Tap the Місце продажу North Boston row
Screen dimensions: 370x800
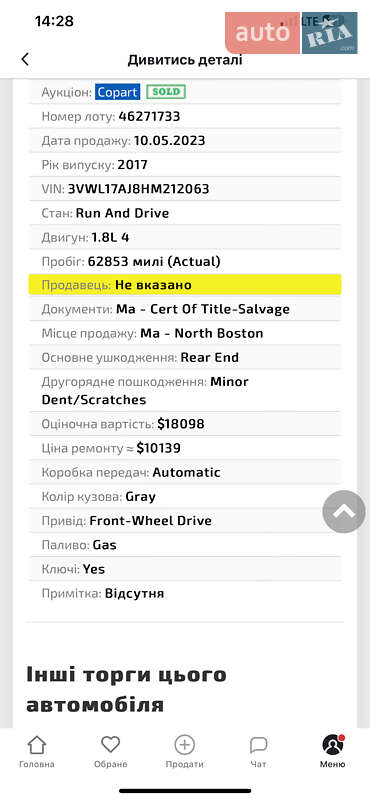[x=185, y=334]
